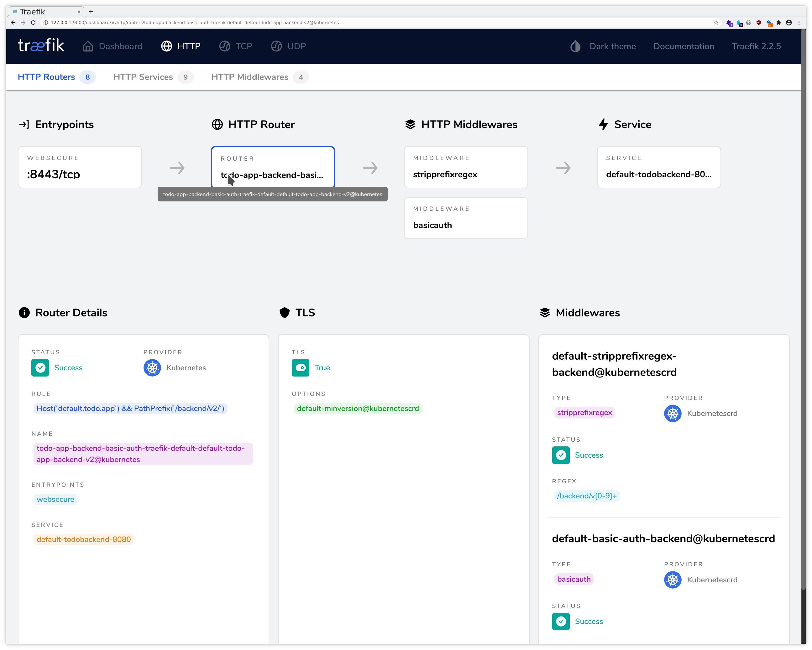The image size is (812, 650).
Task: Click the Service lightning bolt icon
Action: [x=604, y=124]
